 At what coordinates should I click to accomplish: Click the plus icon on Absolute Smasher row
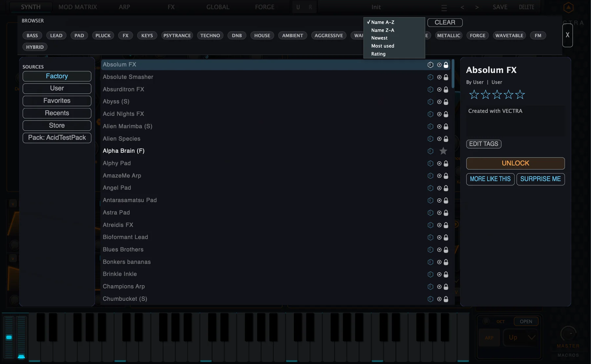pos(439,77)
